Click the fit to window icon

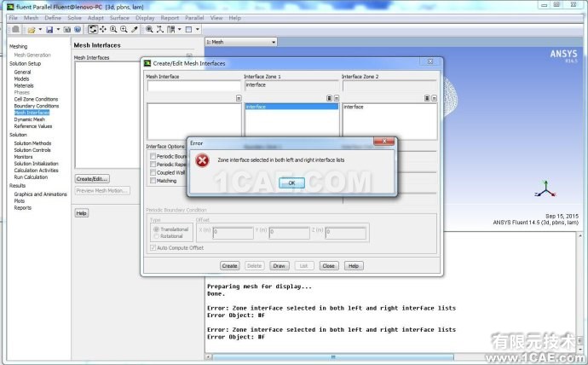[149, 29]
